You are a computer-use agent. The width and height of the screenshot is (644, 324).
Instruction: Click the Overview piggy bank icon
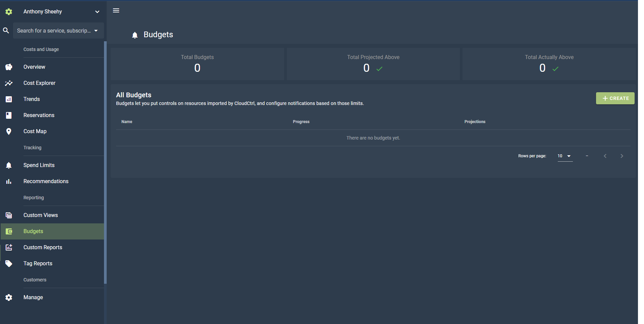[9, 67]
